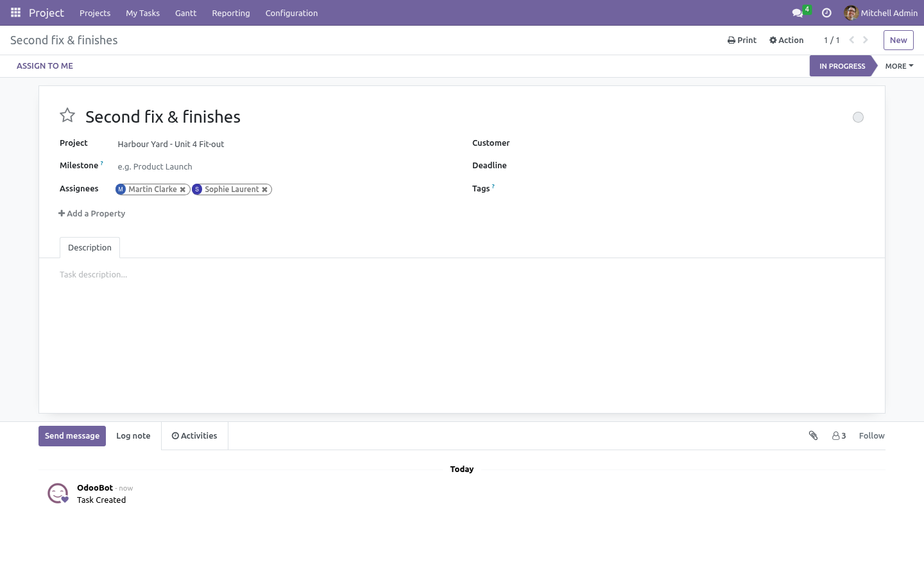Click Log note button
924x578 pixels.
pos(133,436)
